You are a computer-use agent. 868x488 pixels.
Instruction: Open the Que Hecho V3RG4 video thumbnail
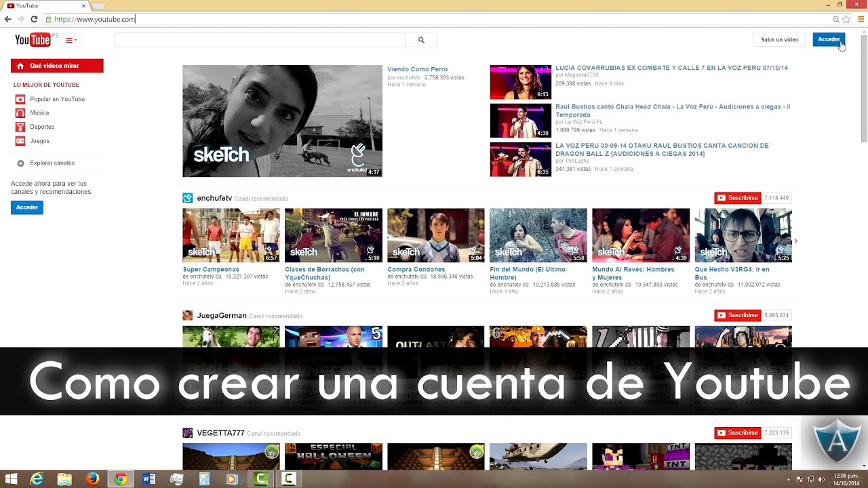pos(743,235)
